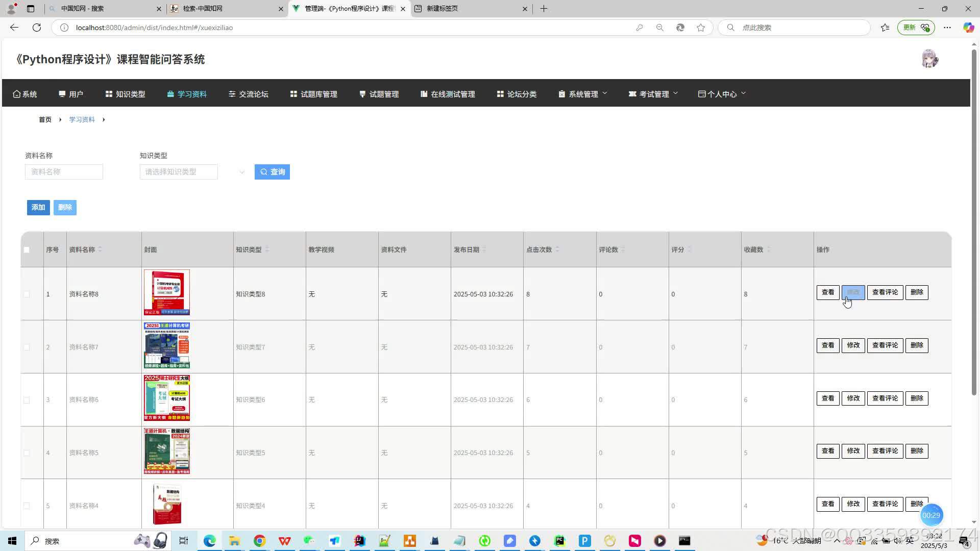Switch to the 检索-中国知网 browser tab
980x551 pixels.
point(225,9)
